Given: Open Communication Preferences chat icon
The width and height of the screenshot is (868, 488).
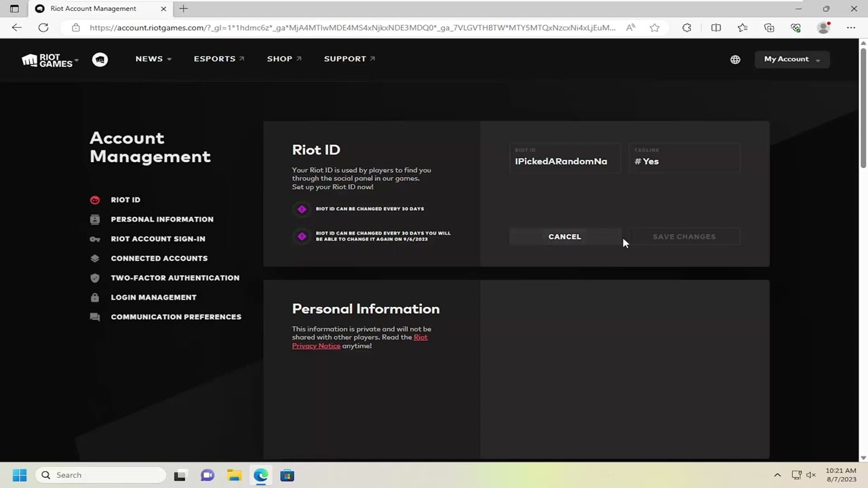Looking at the screenshot, I should [95, 317].
